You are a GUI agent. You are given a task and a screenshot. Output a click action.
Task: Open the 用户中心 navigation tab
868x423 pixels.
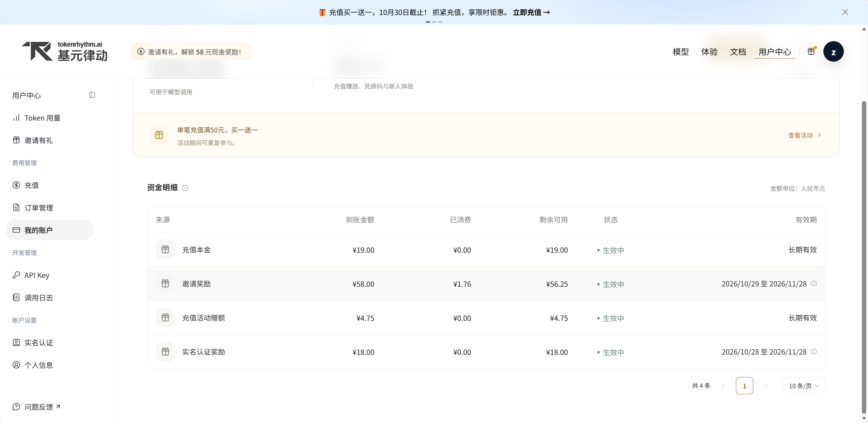(775, 52)
